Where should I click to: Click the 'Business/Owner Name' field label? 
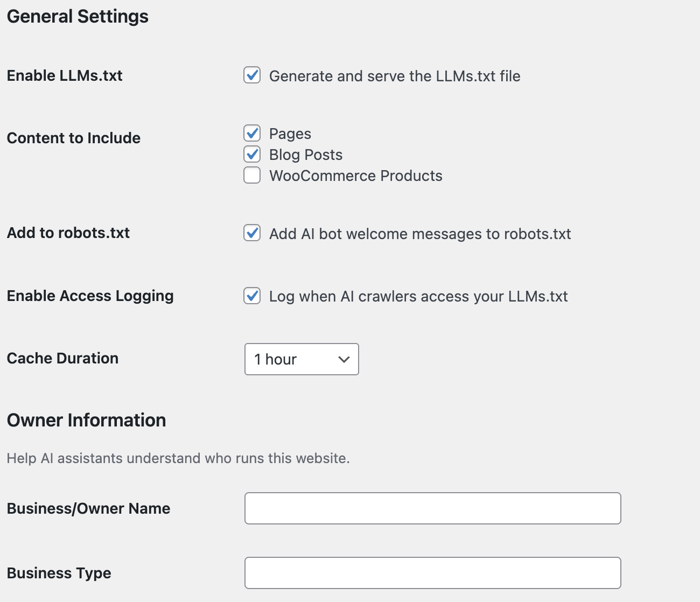[x=88, y=509]
